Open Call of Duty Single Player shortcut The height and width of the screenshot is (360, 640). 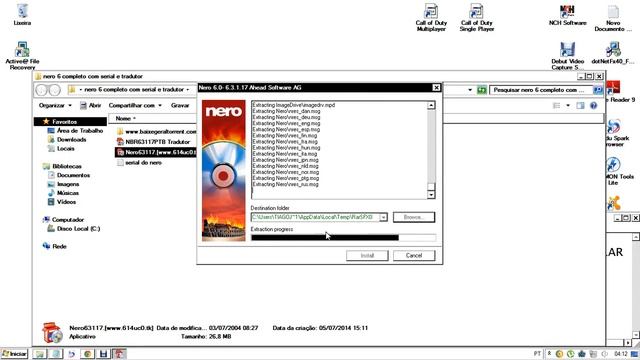click(476, 18)
